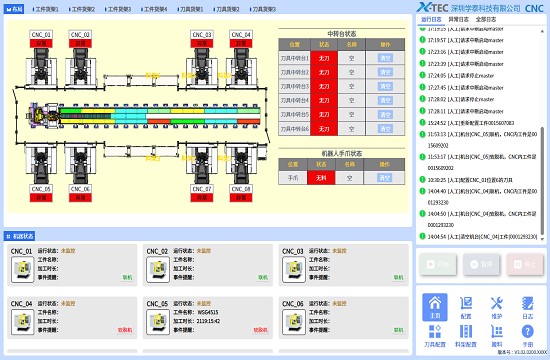Click the red status under CNC_08
The width and height of the screenshot is (550, 360).
coord(241,198)
